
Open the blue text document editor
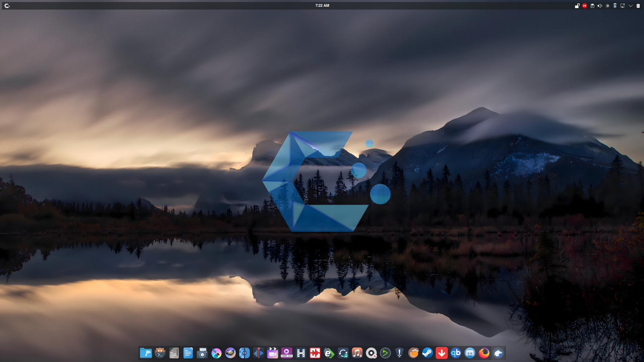188,353
